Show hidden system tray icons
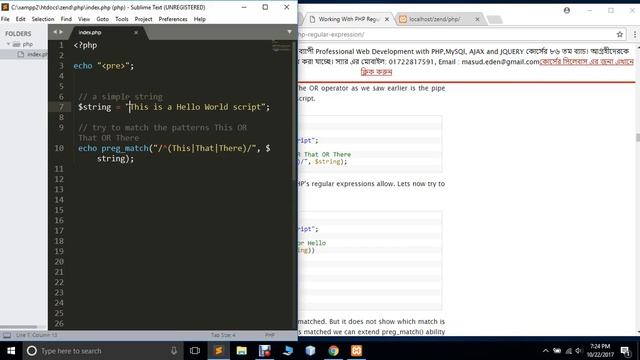640x360 pixels. 546,351
